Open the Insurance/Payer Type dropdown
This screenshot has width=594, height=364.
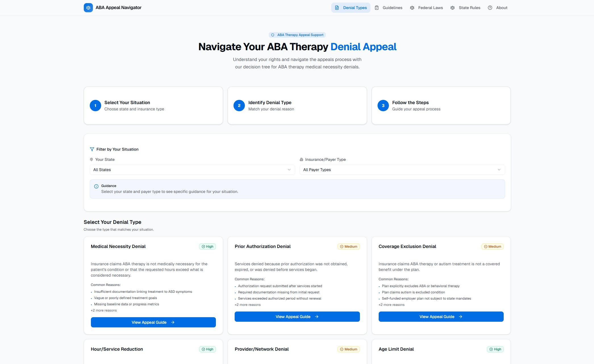click(402, 170)
